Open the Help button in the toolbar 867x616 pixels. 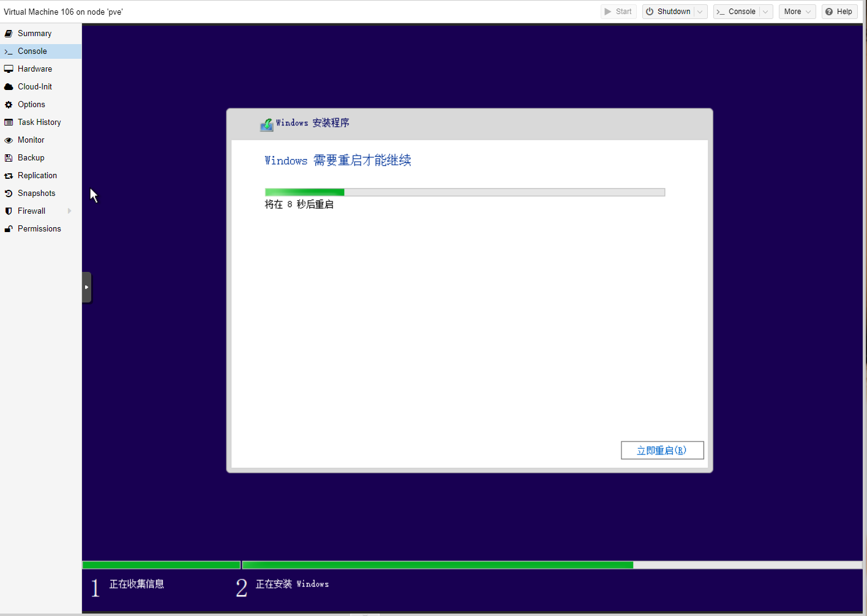pos(839,12)
